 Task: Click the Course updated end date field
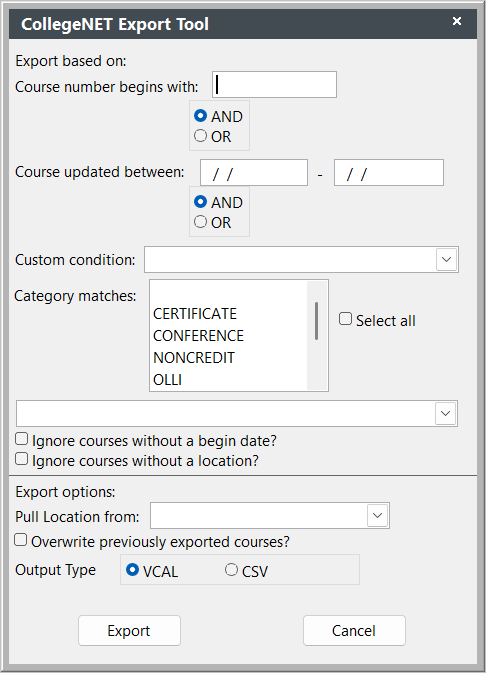click(389, 173)
